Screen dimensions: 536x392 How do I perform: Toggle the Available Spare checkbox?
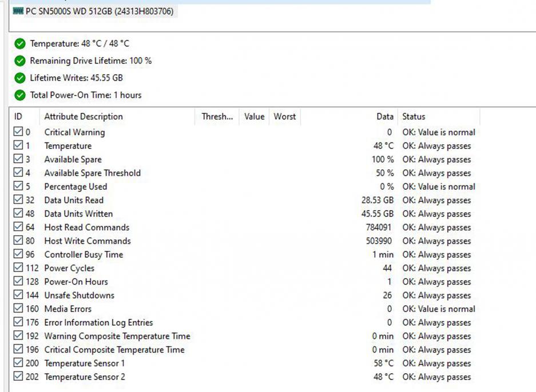18,160
